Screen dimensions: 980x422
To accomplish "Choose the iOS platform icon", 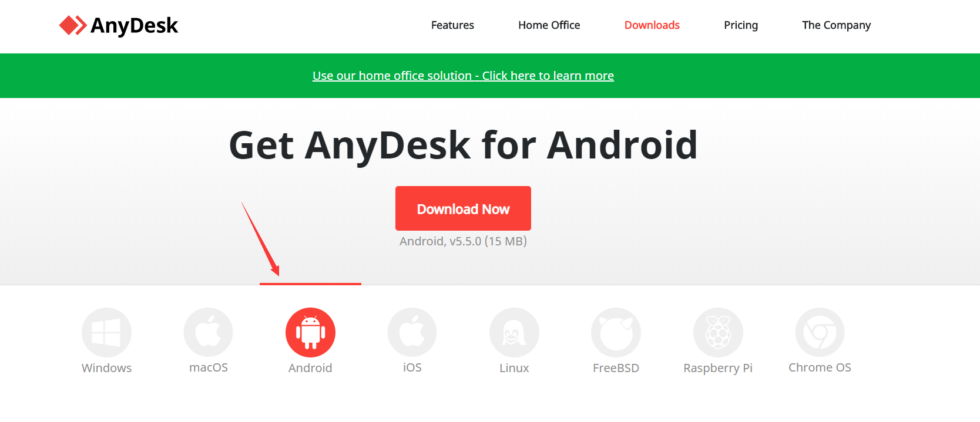I will click(x=412, y=332).
